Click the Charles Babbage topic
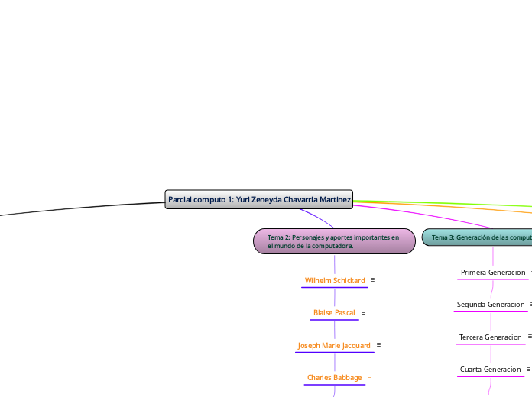The width and height of the screenshot is (532, 397). pos(335,378)
